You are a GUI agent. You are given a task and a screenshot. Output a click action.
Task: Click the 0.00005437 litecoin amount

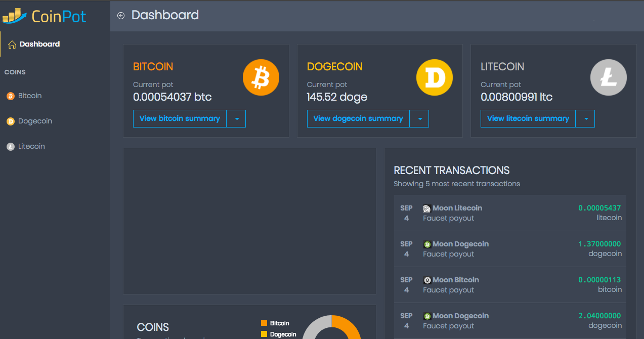click(x=599, y=208)
